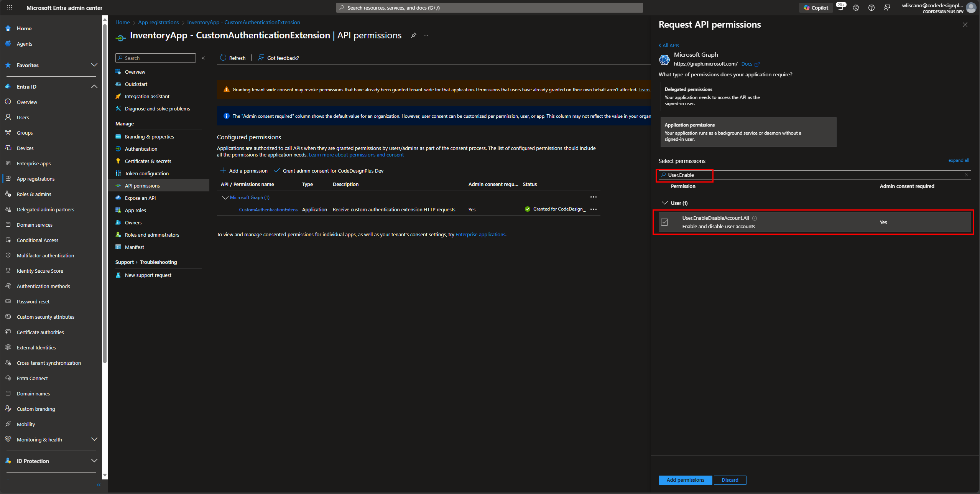Open Devices in the left sidebar
Screen dimensions: 980x494
click(x=25, y=148)
